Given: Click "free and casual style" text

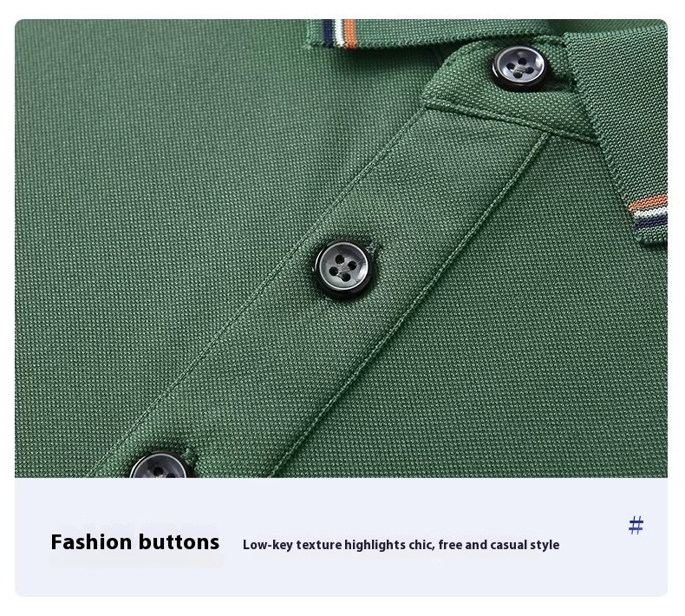Looking at the screenshot, I should tap(499, 545).
